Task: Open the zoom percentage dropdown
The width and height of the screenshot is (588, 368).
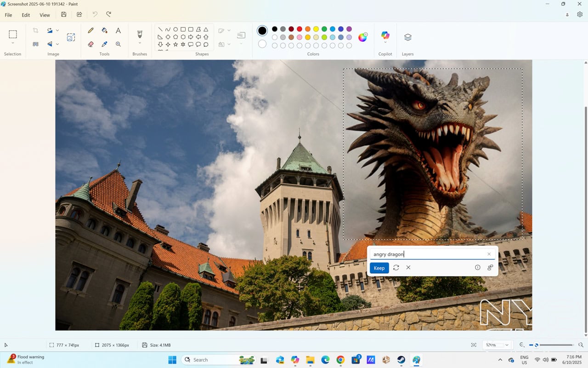Action: click(x=507, y=345)
